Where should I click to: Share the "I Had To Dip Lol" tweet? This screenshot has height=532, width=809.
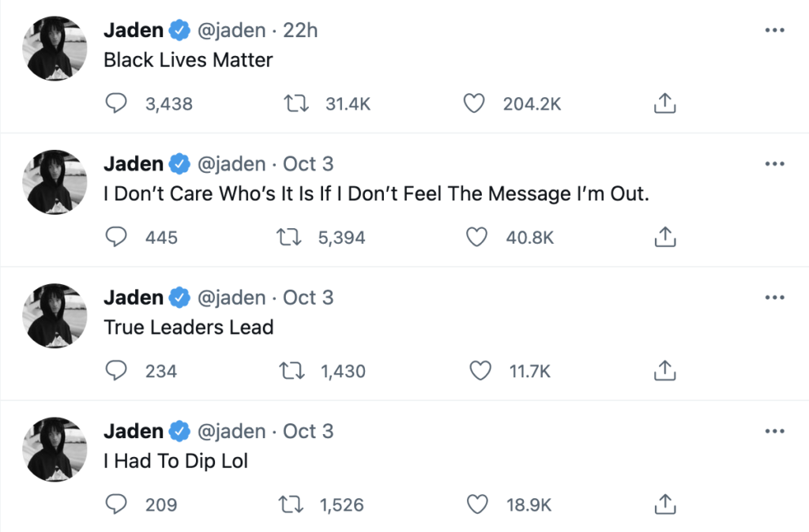point(664,504)
